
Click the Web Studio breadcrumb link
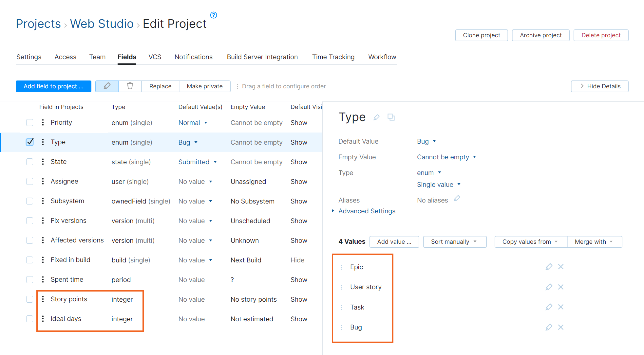point(102,24)
